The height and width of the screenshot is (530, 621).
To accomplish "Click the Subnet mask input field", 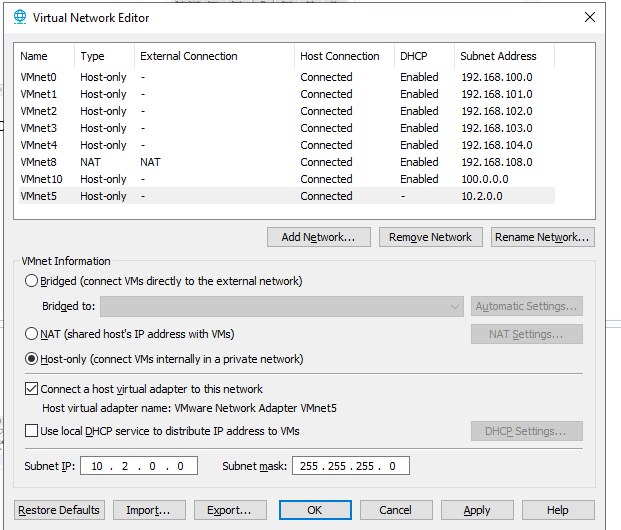I will point(351,466).
